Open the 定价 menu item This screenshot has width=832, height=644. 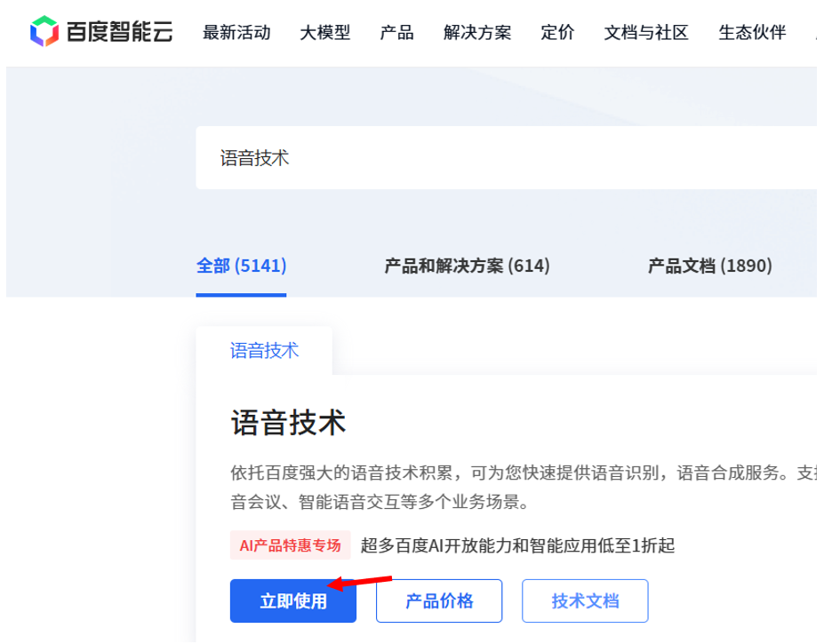click(557, 32)
